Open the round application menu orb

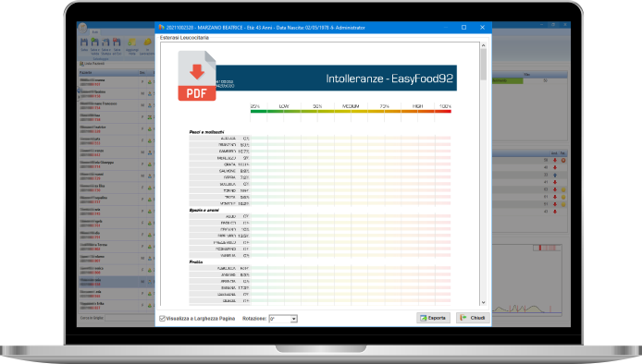click(x=82, y=28)
